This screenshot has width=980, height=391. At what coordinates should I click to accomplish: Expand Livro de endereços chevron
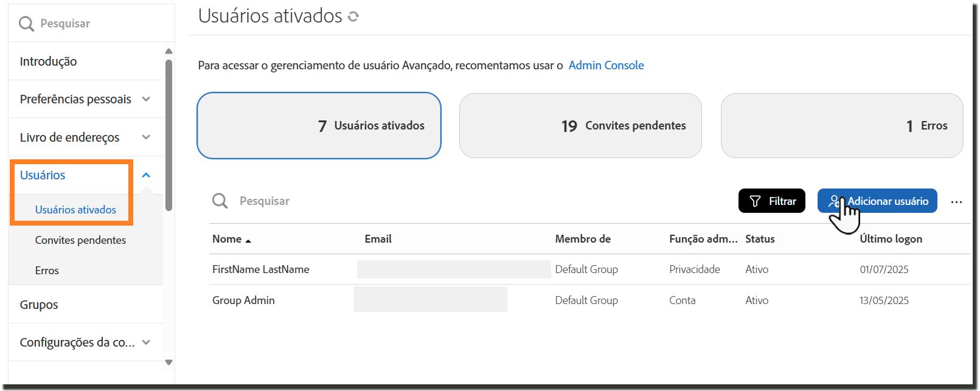tap(146, 137)
